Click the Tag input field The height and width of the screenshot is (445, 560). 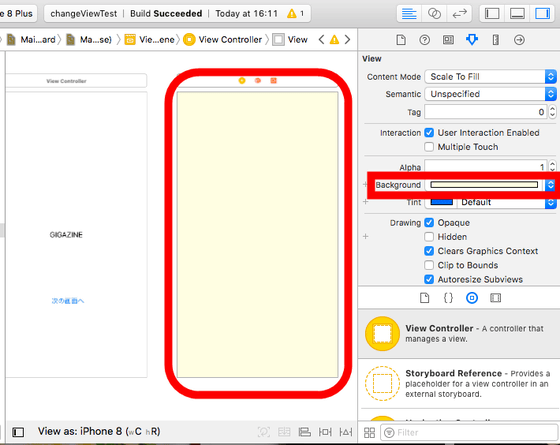[x=486, y=112]
